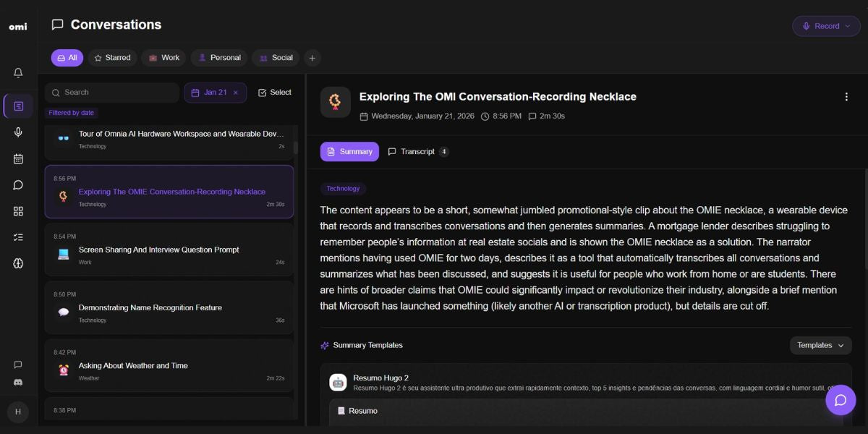The image size is (868, 434).
Task: Click the Resumo Hugo 2 template name
Action: point(380,378)
